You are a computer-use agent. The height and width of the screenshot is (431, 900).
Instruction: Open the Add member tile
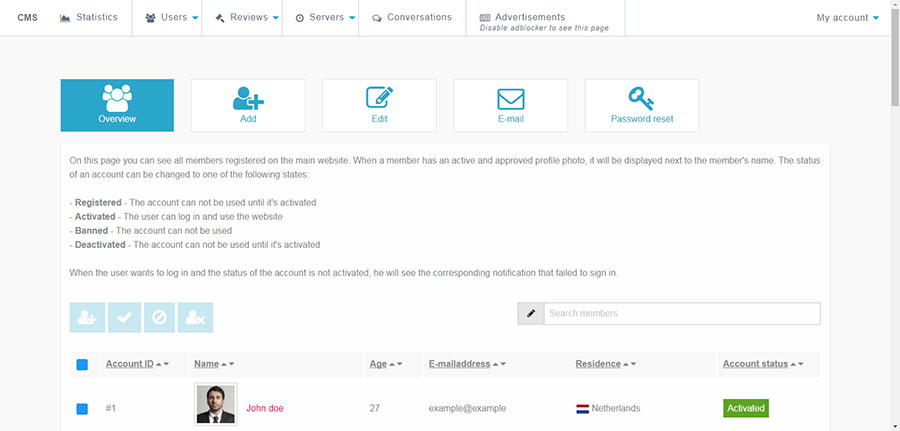(248, 105)
